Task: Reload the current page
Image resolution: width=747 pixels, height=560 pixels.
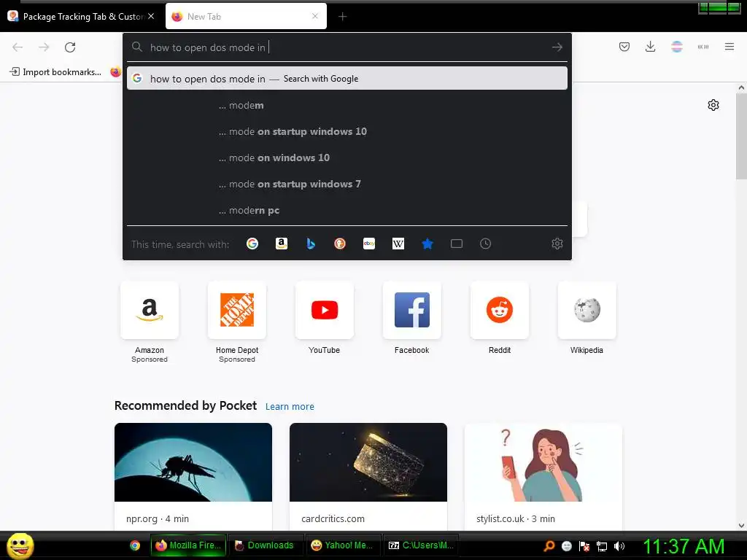Action: click(70, 47)
